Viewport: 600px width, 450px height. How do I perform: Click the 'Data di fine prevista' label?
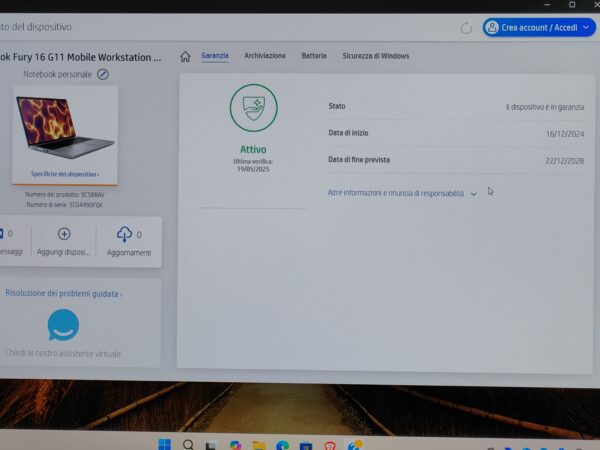click(359, 160)
